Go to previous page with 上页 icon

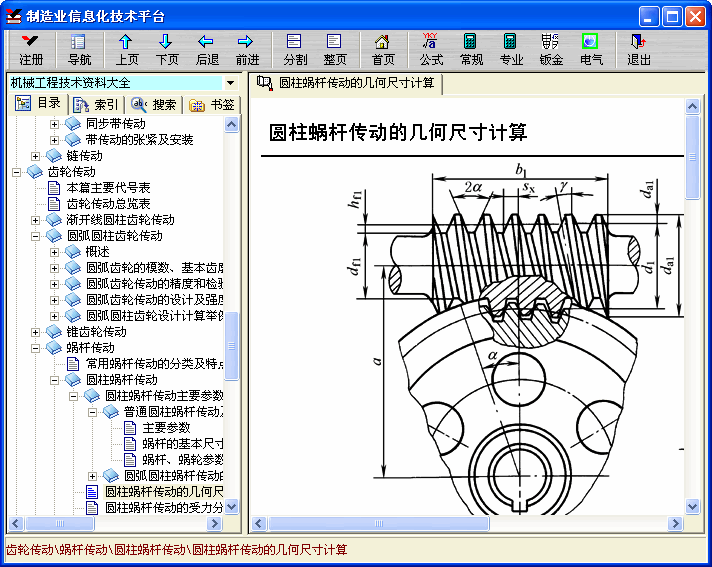(127, 49)
